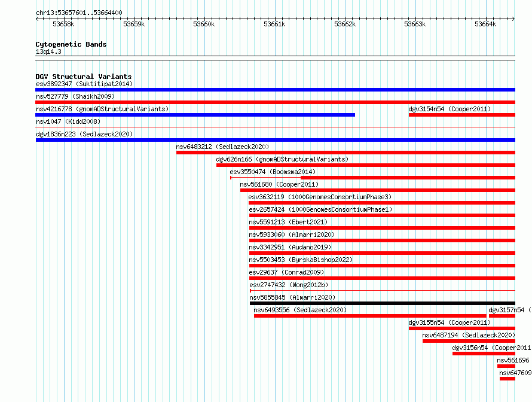The height and width of the screenshot is (402, 532).
Task: Click the black nsv5855845 variant bar
Action: [x=383, y=303]
